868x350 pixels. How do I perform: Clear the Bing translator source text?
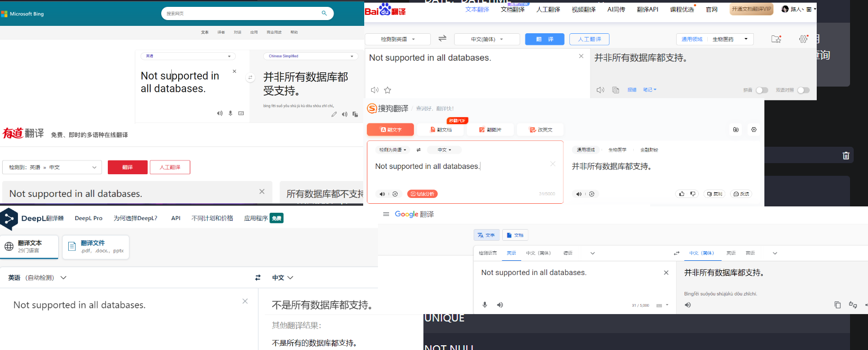click(x=235, y=71)
